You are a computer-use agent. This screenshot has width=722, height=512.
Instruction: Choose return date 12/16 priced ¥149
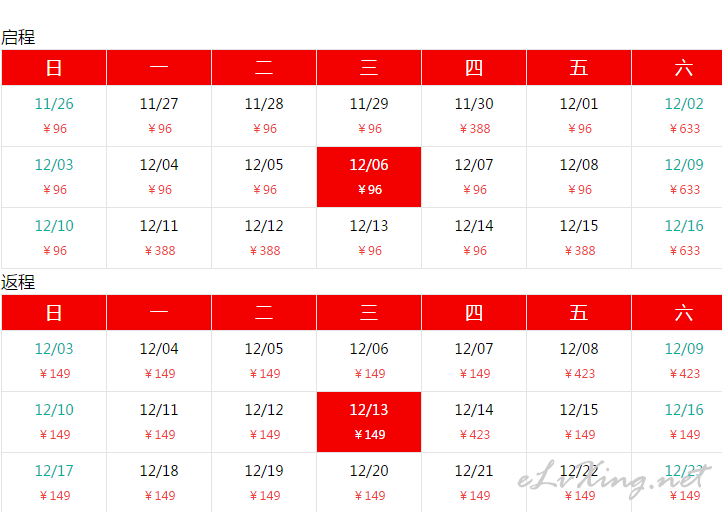(x=677, y=422)
